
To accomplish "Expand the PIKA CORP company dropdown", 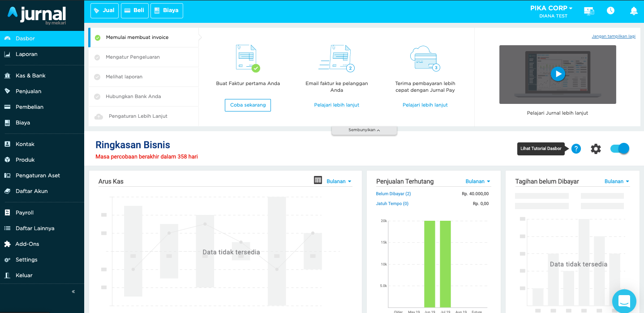I will coord(551,8).
